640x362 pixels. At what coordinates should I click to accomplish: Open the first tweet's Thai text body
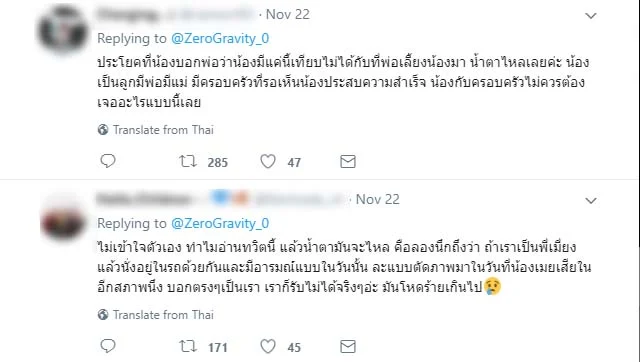(343, 82)
